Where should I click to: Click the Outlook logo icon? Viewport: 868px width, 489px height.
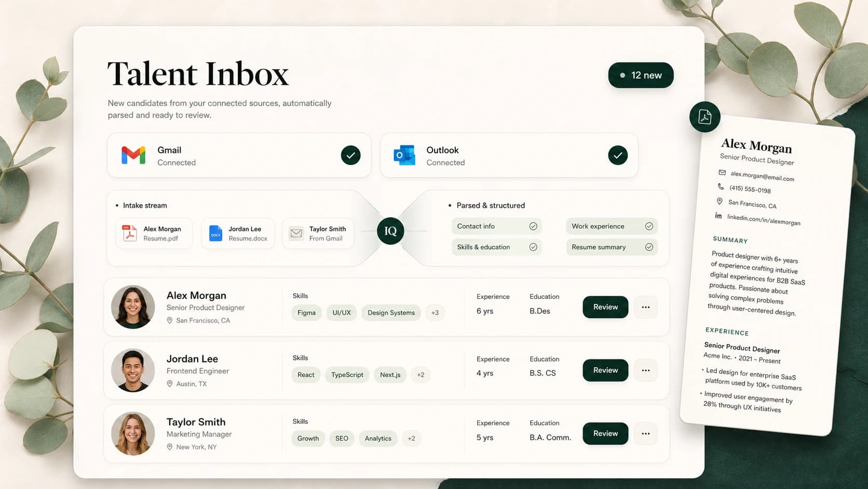(404, 155)
